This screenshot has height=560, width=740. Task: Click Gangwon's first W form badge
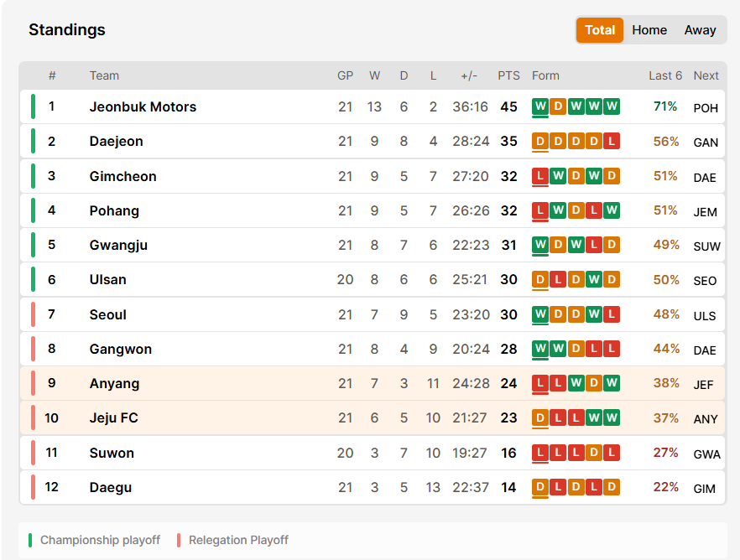540,349
